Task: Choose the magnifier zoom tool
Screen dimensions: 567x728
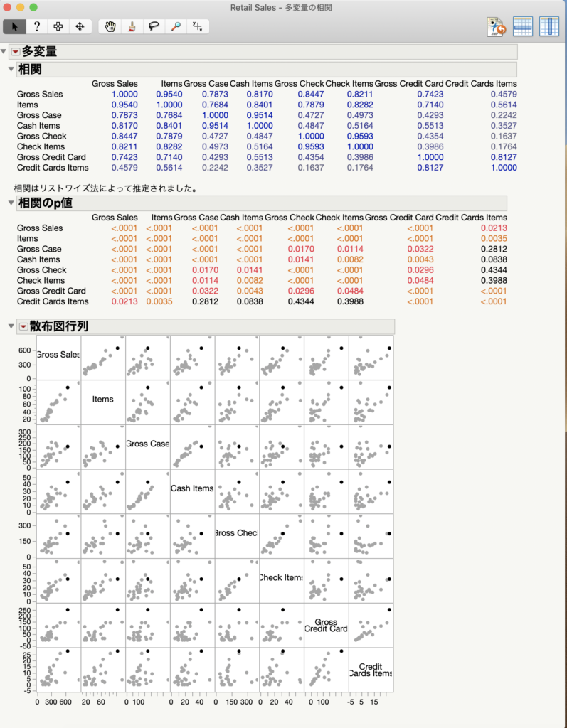Action: click(176, 26)
